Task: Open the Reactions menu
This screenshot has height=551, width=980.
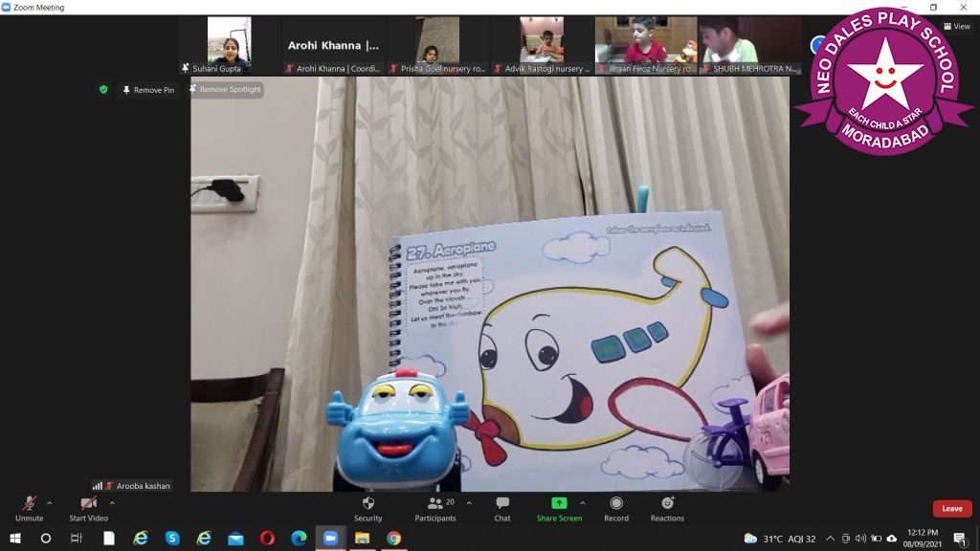Action: pyautogui.click(x=667, y=509)
